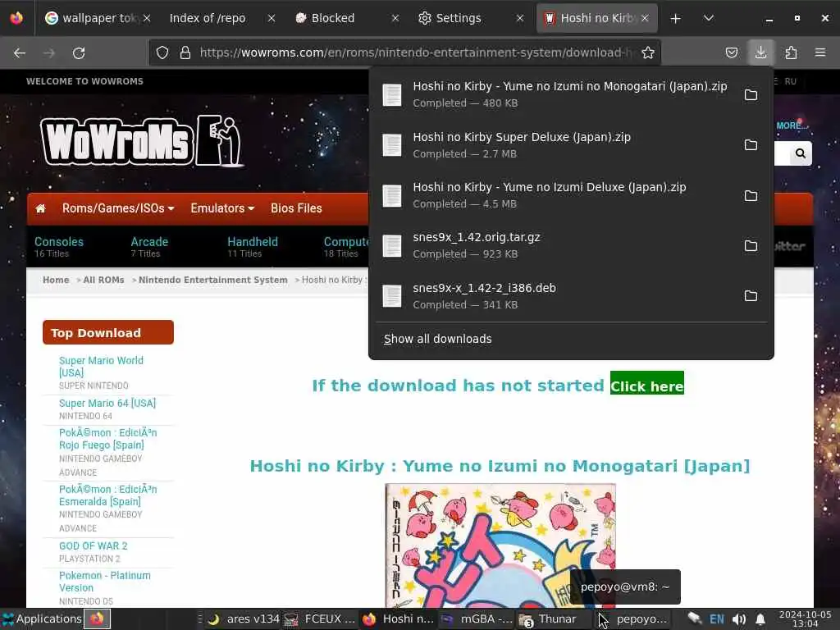Click the Firefox launcher icon beside Applications
840x630 pixels.
[97, 619]
